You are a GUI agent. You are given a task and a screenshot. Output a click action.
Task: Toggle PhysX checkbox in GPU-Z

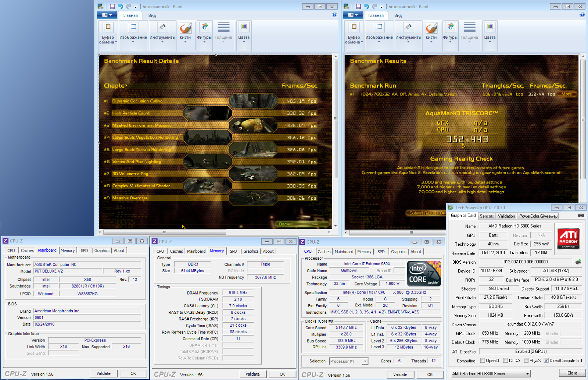tap(526, 361)
